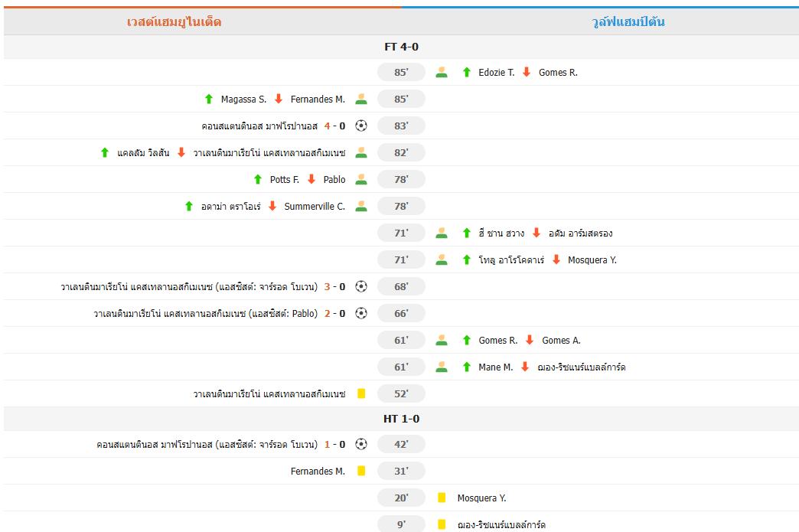Click the 9' minute badge

point(401,524)
